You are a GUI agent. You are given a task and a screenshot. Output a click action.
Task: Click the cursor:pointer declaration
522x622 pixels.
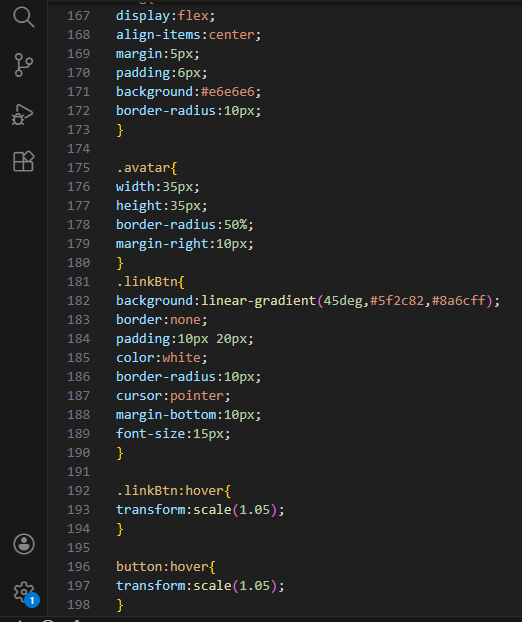click(173, 396)
